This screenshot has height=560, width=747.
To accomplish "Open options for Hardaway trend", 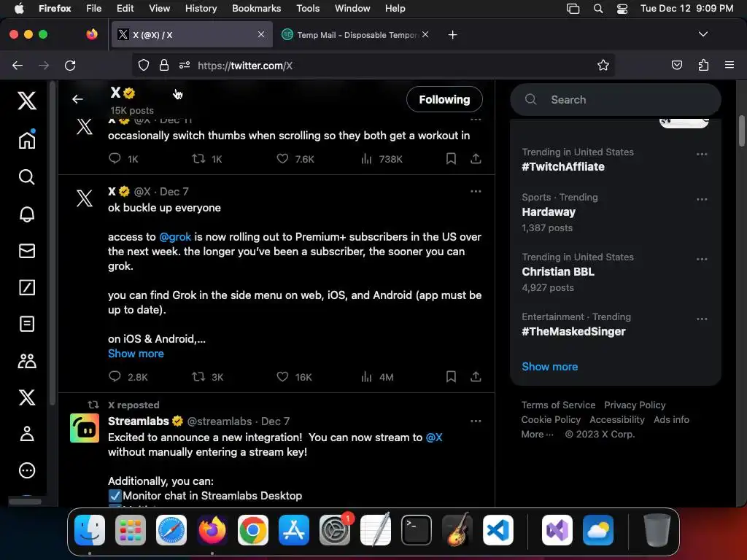I will tap(701, 200).
